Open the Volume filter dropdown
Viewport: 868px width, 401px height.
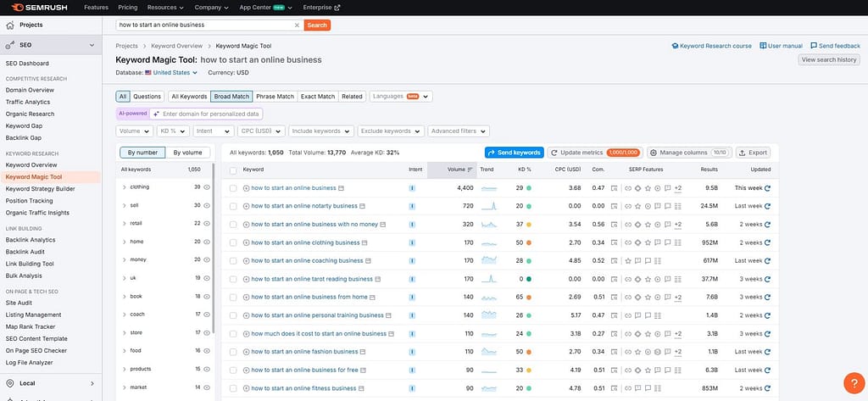click(134, 131)
